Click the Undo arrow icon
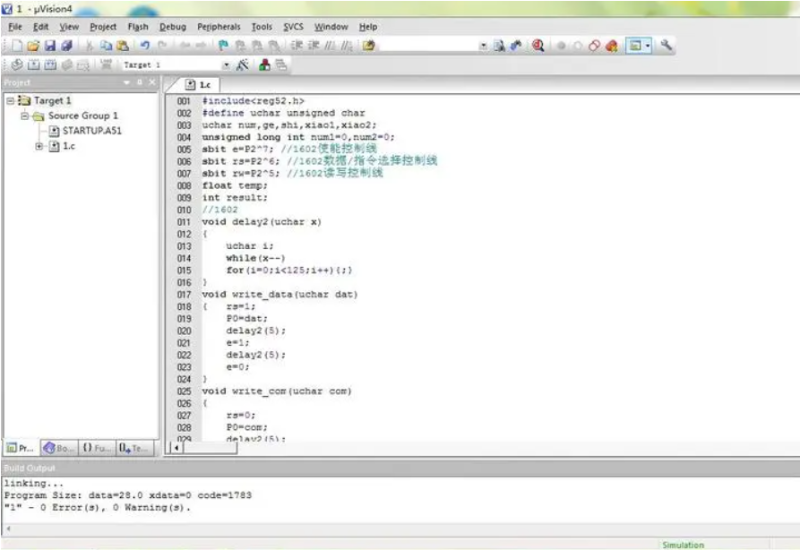The width and height of the screenshot is (800, 550). pyautogui.click(x=146, y=46)
